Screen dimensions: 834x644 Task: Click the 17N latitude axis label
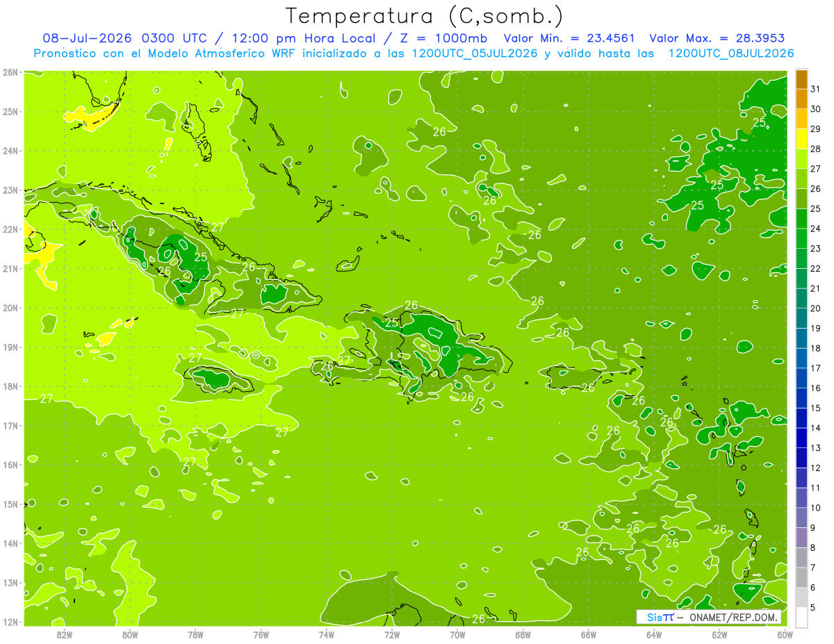pyautogui.click(x=10, y=425)
